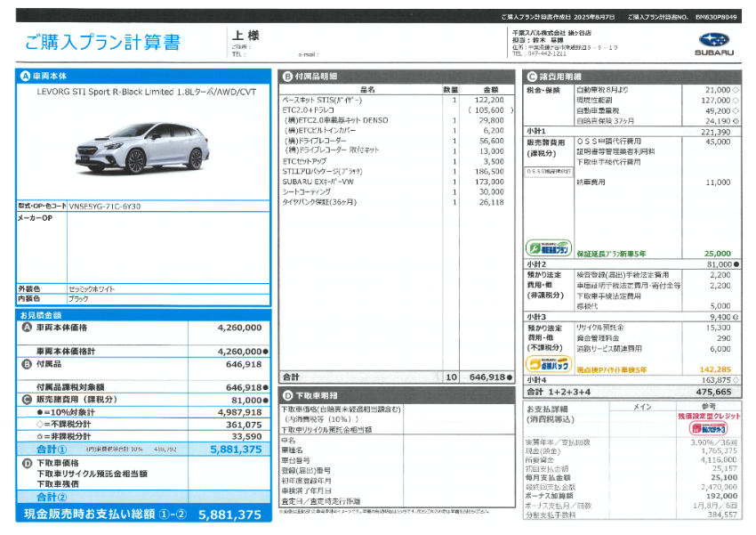Click the 合計 1+2+3+4 amount 475,665
756x535 pixels.
pos(713,393)
